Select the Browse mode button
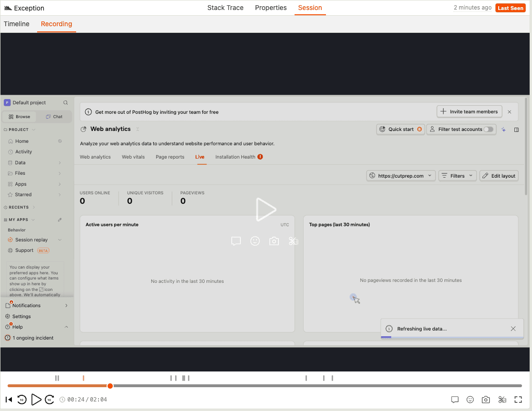This screenshot has height=411, width=532. point(20,117)
